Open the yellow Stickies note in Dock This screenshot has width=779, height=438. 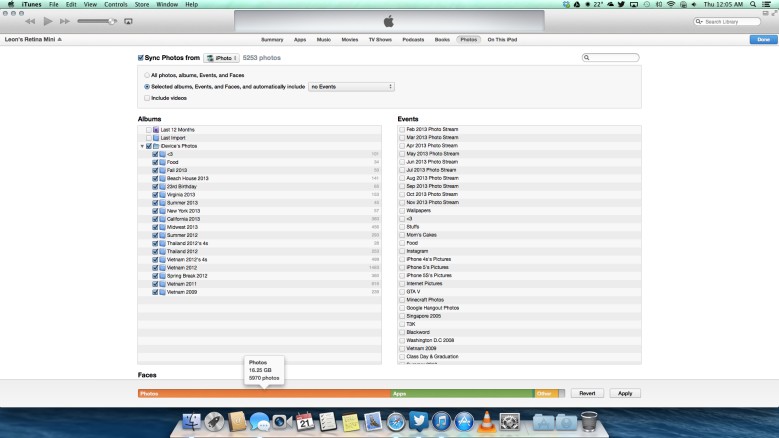[350, 422]
